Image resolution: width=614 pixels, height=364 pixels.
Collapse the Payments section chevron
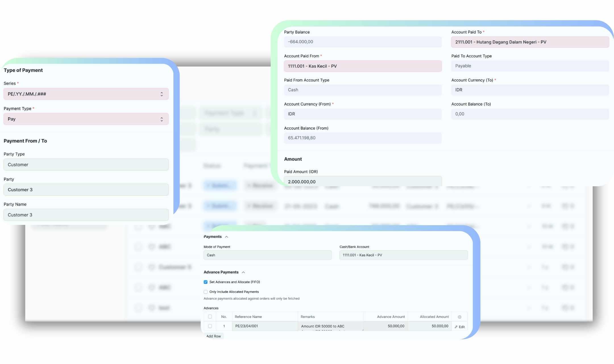pos(227,237)
